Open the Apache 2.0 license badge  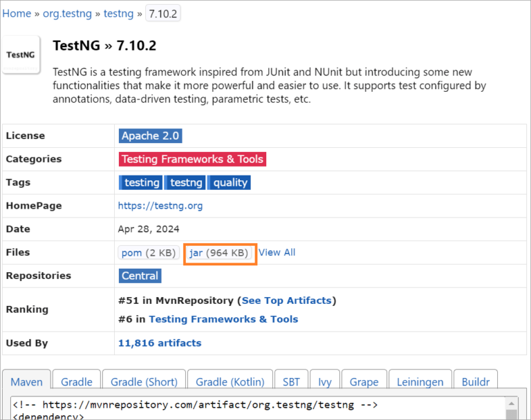click(150, 135)
